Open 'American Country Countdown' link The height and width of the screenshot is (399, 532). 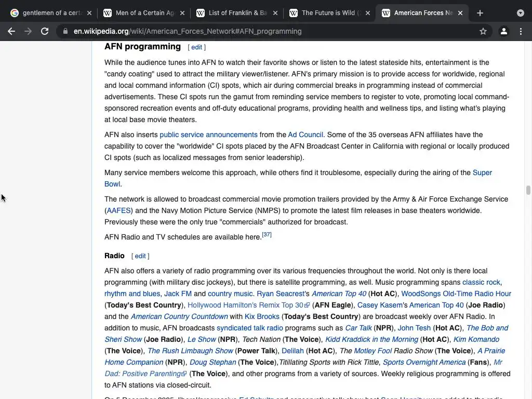(179, 316)
